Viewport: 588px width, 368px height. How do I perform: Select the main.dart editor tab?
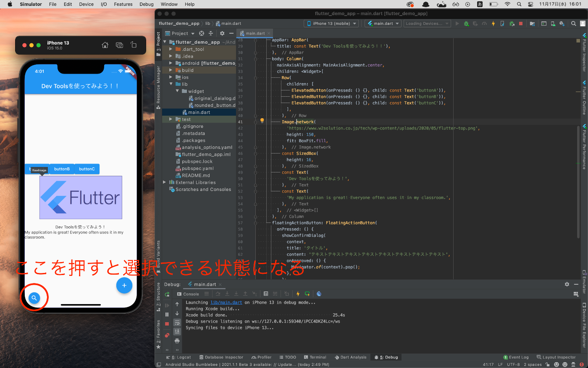coord(255,33)
